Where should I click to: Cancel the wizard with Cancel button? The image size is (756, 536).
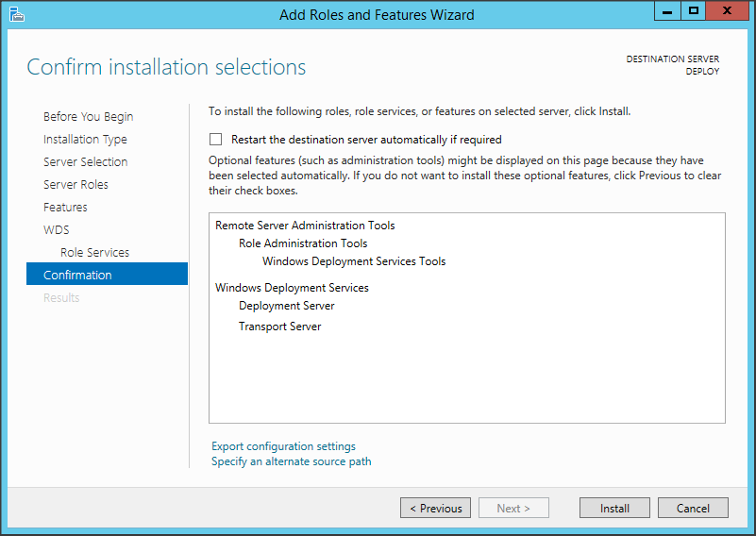point(693,508)
